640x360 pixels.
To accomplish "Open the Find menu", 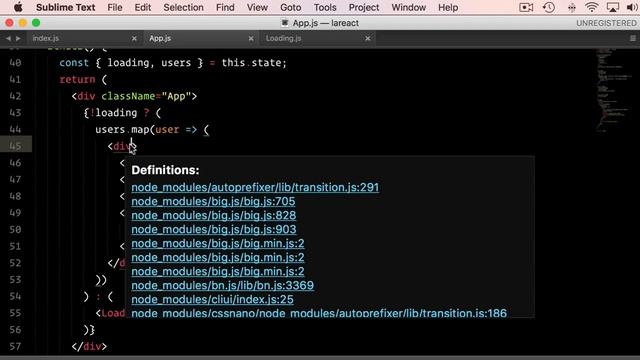I will pyautogui.click(x=225, y=7).
